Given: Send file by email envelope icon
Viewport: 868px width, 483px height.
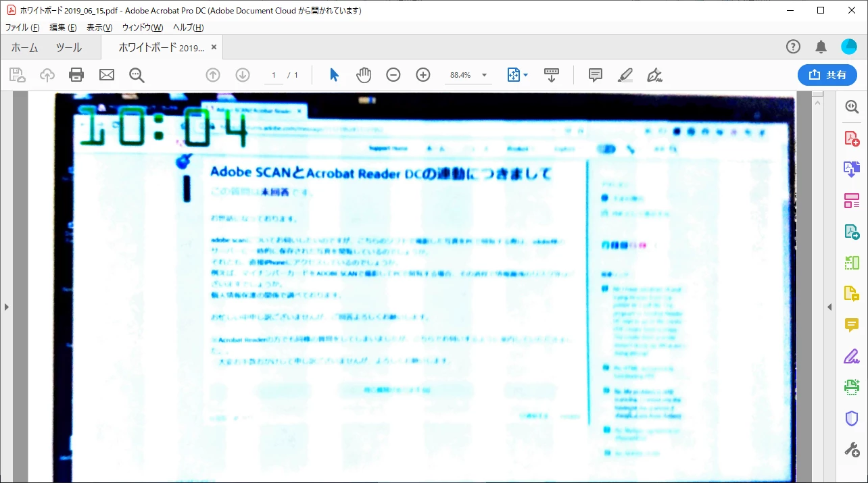Looking at the screenshot, I should 107,75.
